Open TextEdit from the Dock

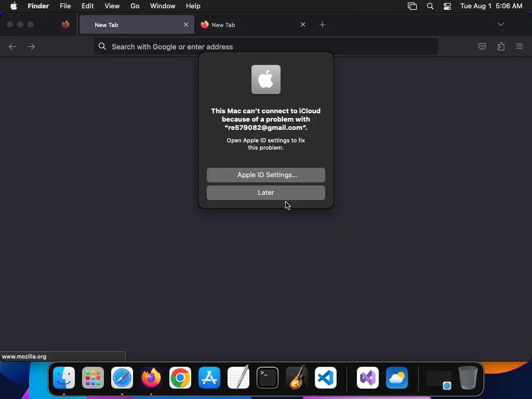pyautogui.click(x=238, y=377)
